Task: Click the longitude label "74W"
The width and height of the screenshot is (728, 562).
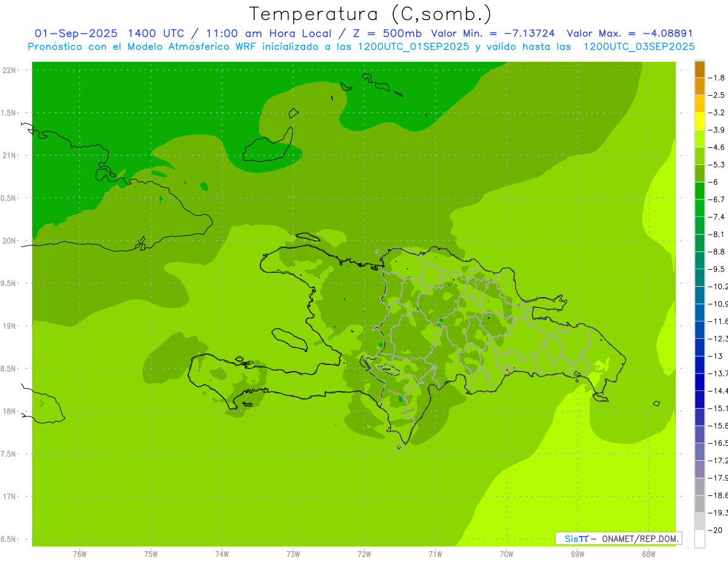Action: [x=222, y=554]
